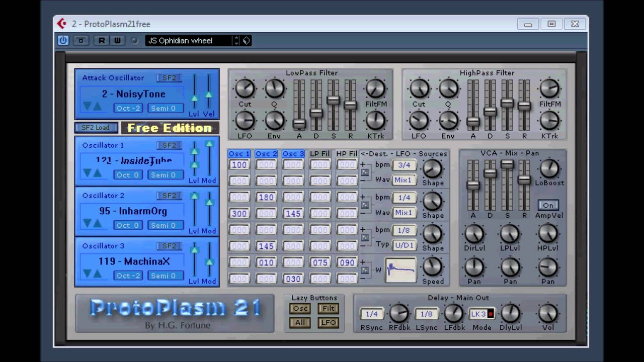This screenshot has width=644, height=362.
Task: Open Attack Oscillator Semi 0 selector
Action: point(165,108)
